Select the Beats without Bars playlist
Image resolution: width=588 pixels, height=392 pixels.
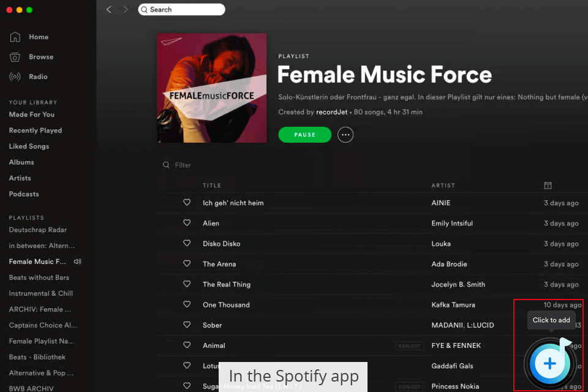pyautogui.click(x=39, y=277)
